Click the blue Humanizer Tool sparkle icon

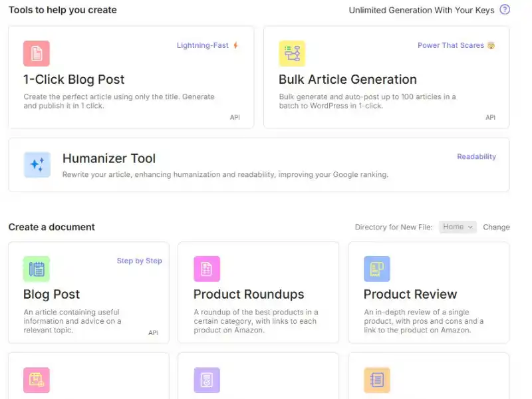click(37, 165)
